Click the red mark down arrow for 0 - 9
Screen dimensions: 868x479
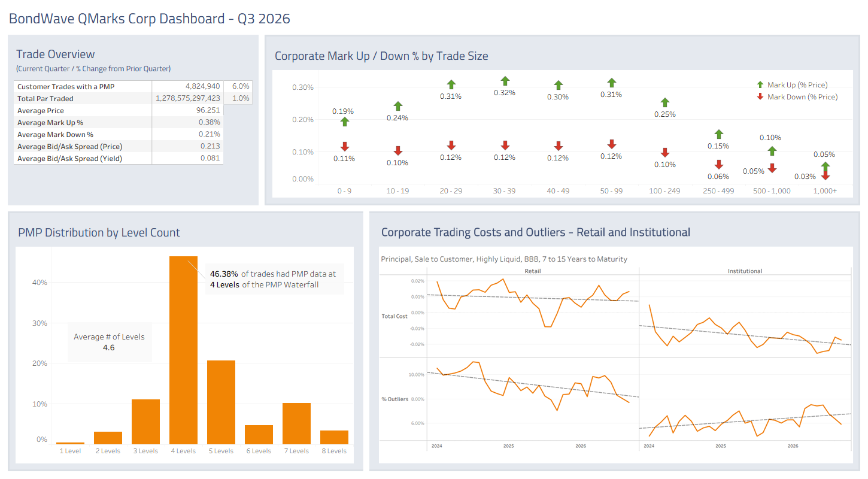(x=345, y=147)
